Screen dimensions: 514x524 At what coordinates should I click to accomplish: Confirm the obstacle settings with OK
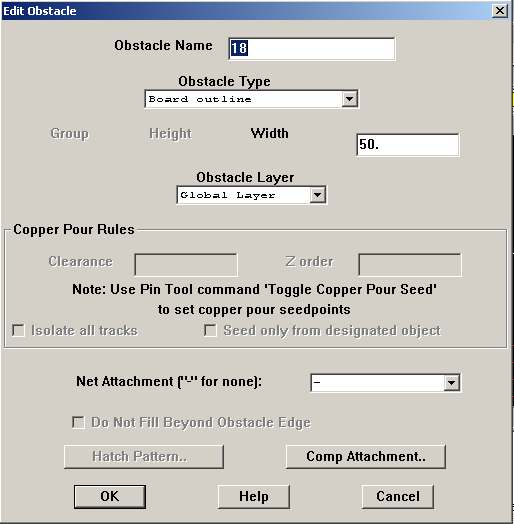click(110, 497)
